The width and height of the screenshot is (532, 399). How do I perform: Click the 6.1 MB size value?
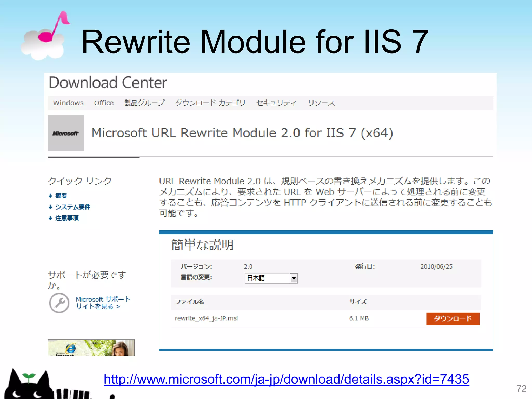pyautogui.click(x=359, y=318)
